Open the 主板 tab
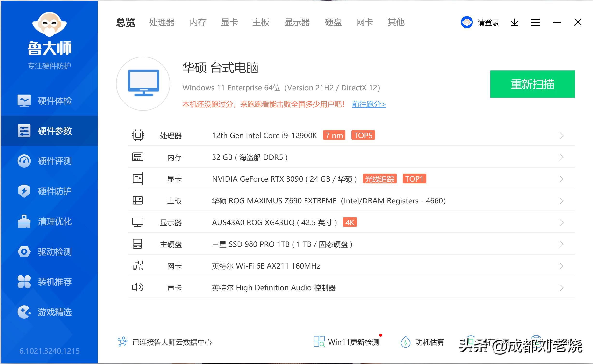 point(260,22)
